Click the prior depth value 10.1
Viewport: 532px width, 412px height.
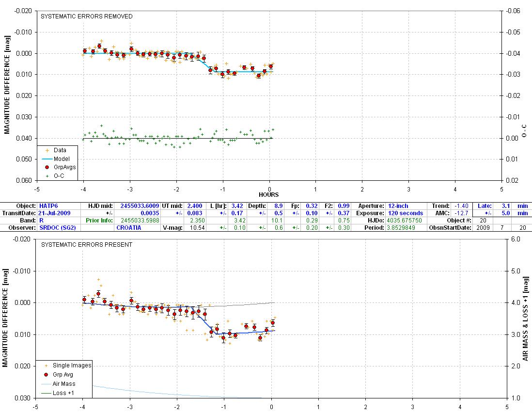(x=277, y=220)
